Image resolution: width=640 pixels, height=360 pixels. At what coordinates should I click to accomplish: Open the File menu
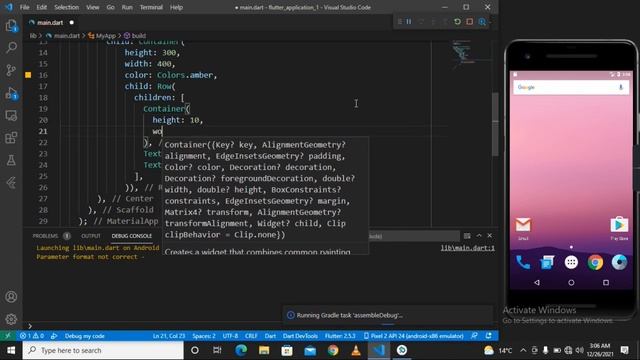tap(24, 7)
